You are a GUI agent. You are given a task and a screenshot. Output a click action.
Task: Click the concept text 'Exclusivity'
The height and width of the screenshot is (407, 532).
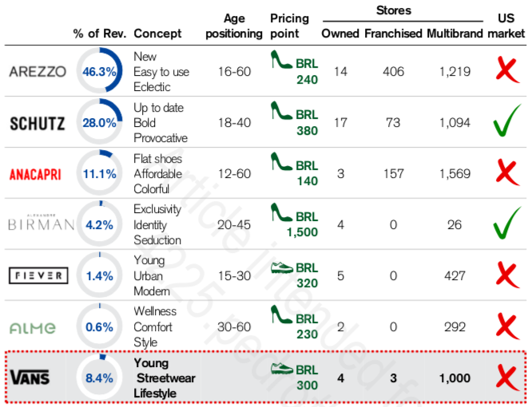click(157, 209)
